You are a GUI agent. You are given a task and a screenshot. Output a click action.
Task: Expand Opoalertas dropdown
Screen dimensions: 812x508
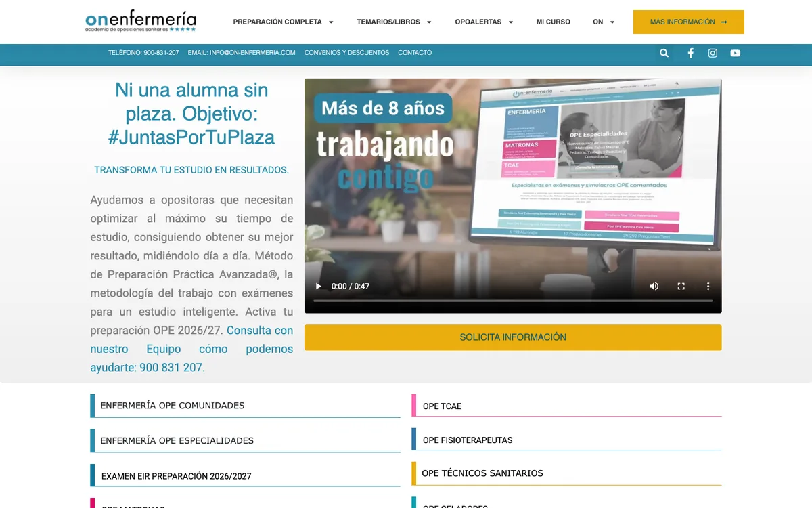coord(484,22)
